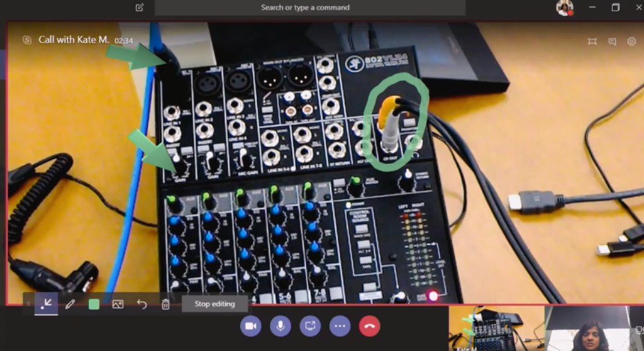644x351 pixels.
Task: Click the fit-to-frame video icon
Action: [592, 42]
